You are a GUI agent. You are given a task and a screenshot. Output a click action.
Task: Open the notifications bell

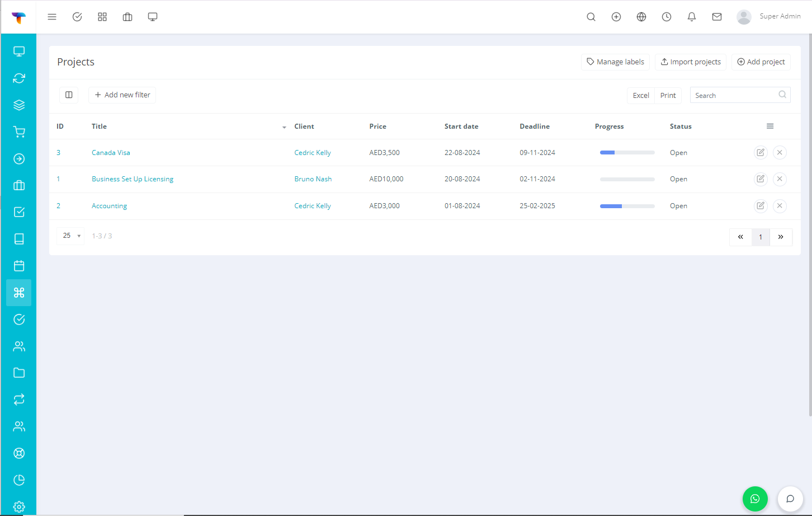tap(692, 17)
